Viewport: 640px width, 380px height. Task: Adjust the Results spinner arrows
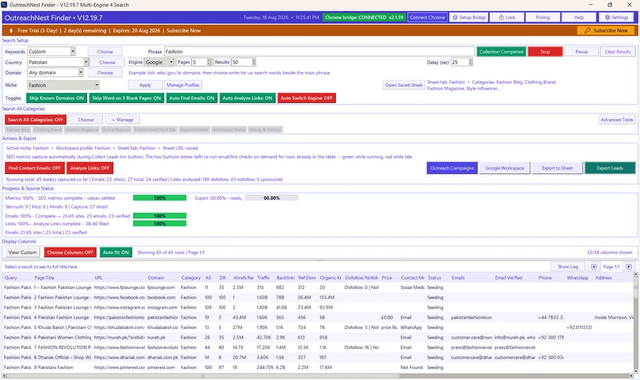(x=253, y=62)
